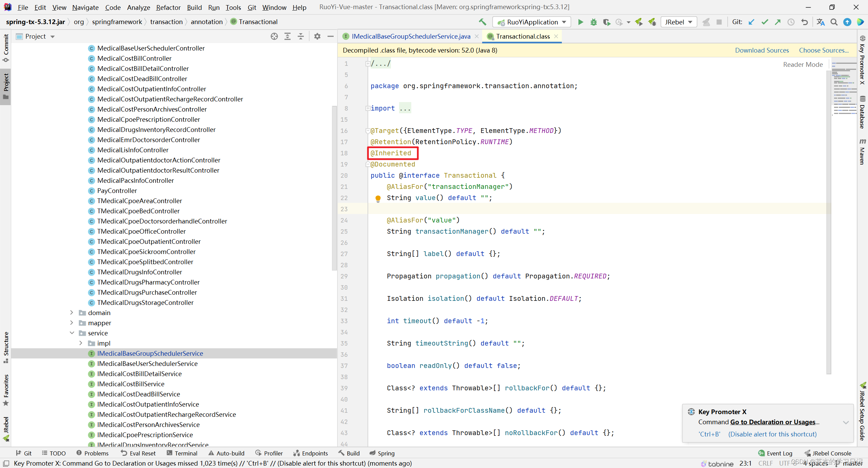Click Download Sources link
Screen dimensions: 868x468
click(x=762, y=50)
